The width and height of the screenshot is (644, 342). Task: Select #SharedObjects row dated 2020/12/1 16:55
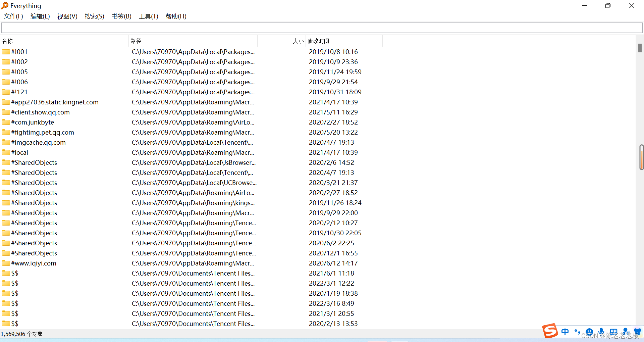click(34, 253)
